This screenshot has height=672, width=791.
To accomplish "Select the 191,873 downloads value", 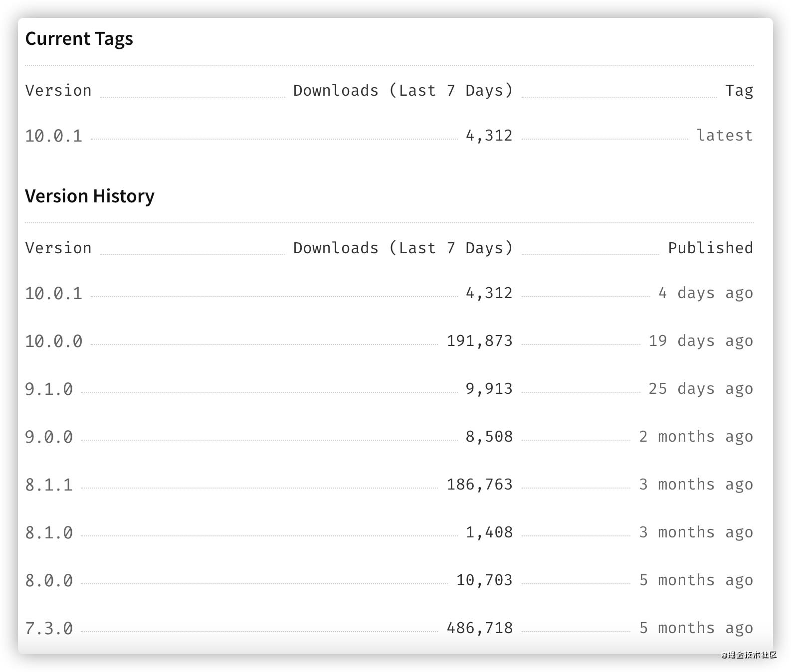I will pyautogui.click(x=480, y=341).
